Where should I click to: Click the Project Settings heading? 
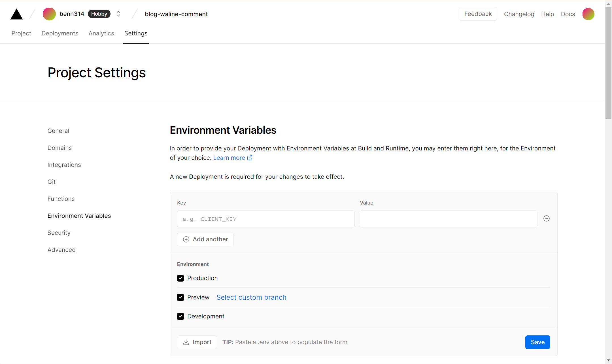97,73
